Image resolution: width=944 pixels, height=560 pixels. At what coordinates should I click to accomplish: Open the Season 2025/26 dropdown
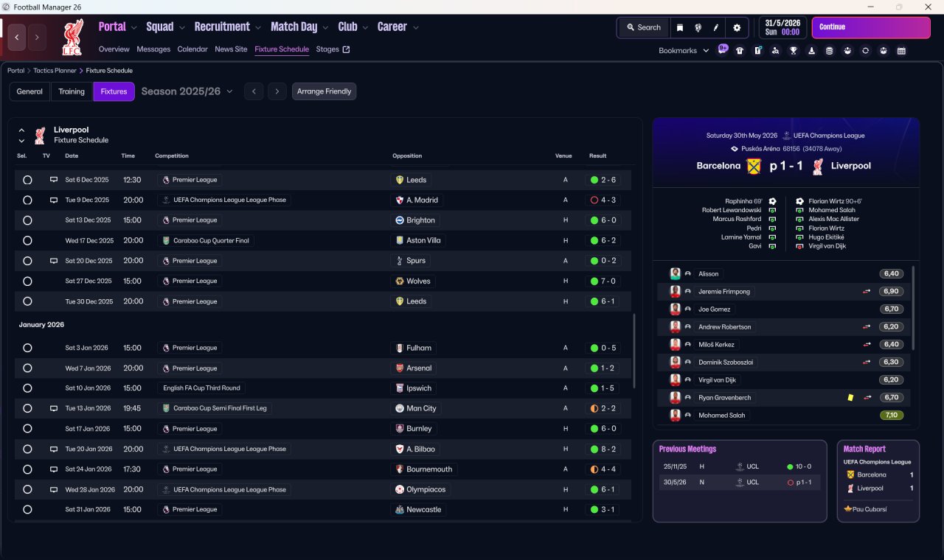pyautogui.click(x=187, y=91)
